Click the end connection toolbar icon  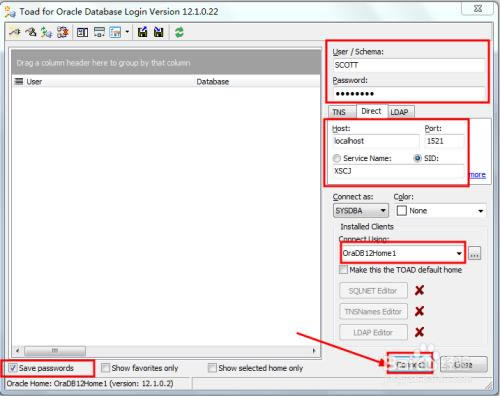31,32
